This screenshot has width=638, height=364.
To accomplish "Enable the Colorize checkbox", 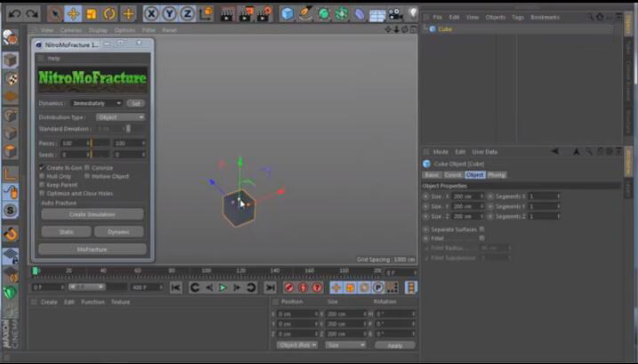I will [x=86, y=167].
